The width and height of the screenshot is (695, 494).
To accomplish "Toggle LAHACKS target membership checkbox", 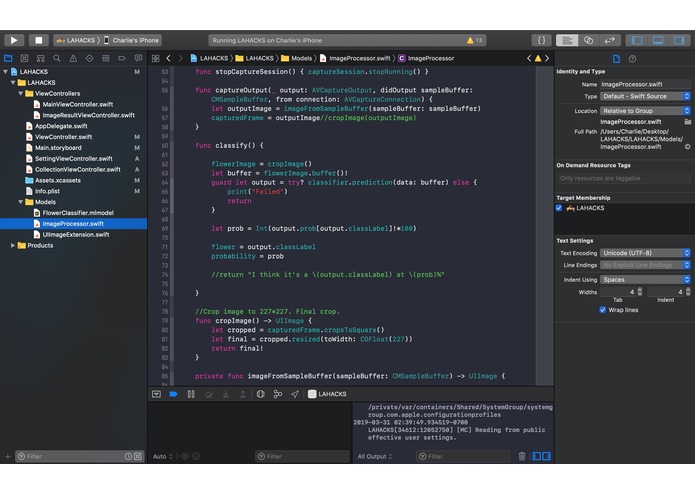I will coord(559,208).
